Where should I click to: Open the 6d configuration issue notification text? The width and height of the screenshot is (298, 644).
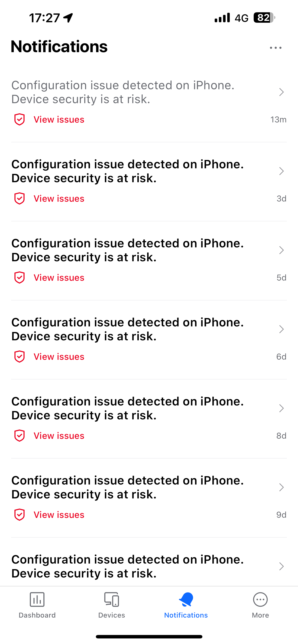tap(128, 329)
